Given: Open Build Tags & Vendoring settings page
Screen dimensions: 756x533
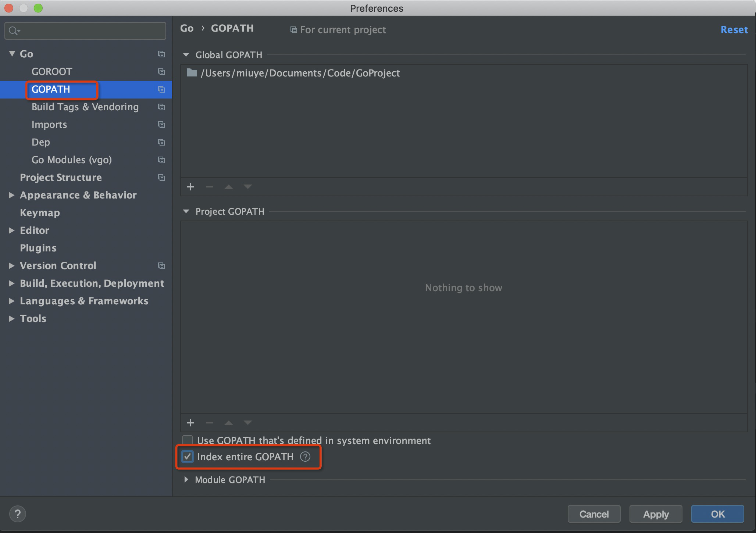Looking at the screenshot, I should pos(85,107).
